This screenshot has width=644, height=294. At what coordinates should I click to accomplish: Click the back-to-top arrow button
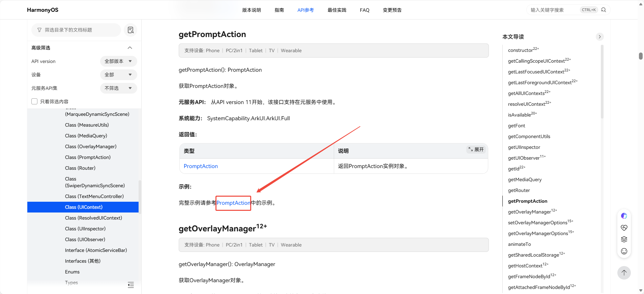pyautogui.click(x=624, y=273)
